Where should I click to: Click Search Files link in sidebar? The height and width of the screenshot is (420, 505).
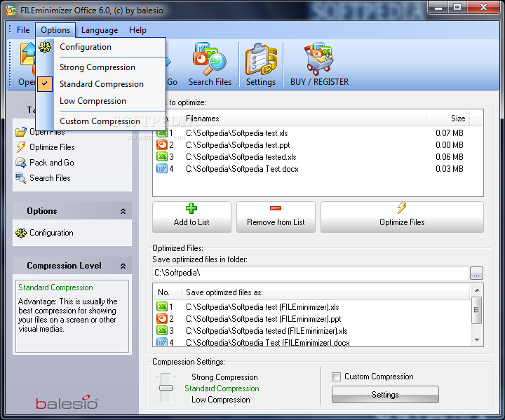click(x=50, y=178)
